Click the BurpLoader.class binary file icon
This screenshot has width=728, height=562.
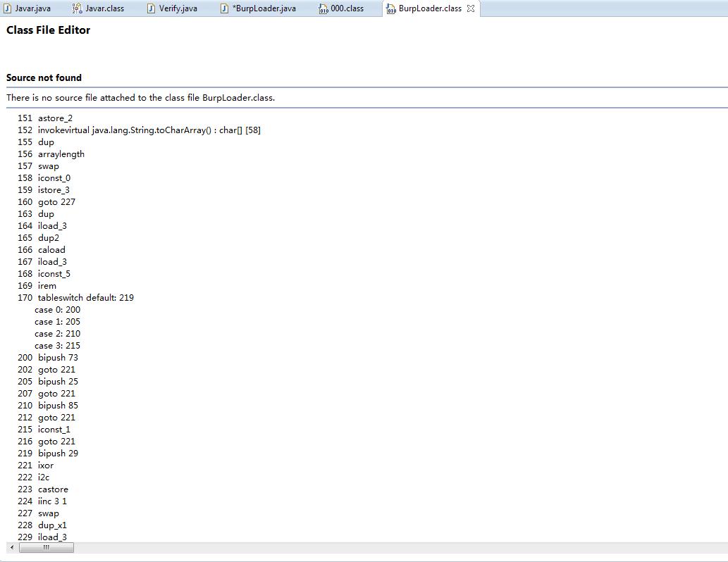pyautogui.click(x=391, y=8)
